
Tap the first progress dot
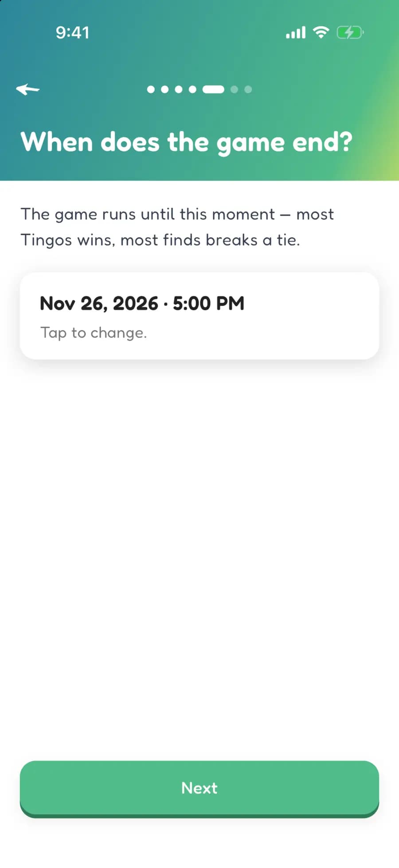[x=151, y=89]
